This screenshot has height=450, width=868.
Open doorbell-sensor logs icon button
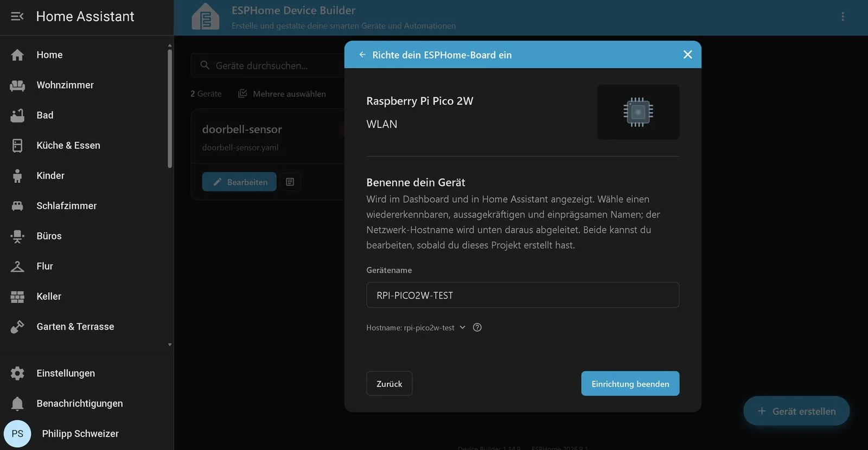(290, 182)
